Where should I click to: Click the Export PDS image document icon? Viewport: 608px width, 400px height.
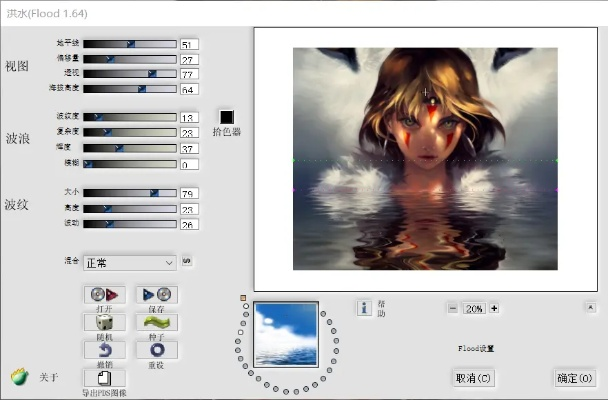point(104,378)
